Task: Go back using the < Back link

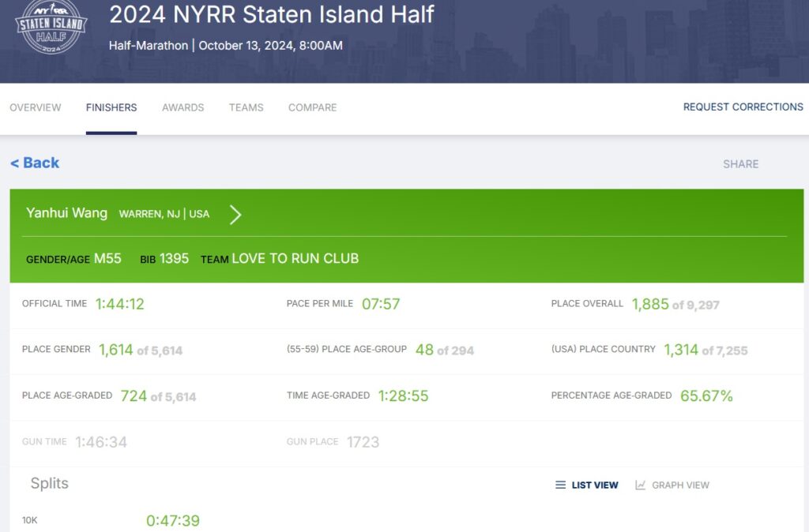Action: point(35,163)
